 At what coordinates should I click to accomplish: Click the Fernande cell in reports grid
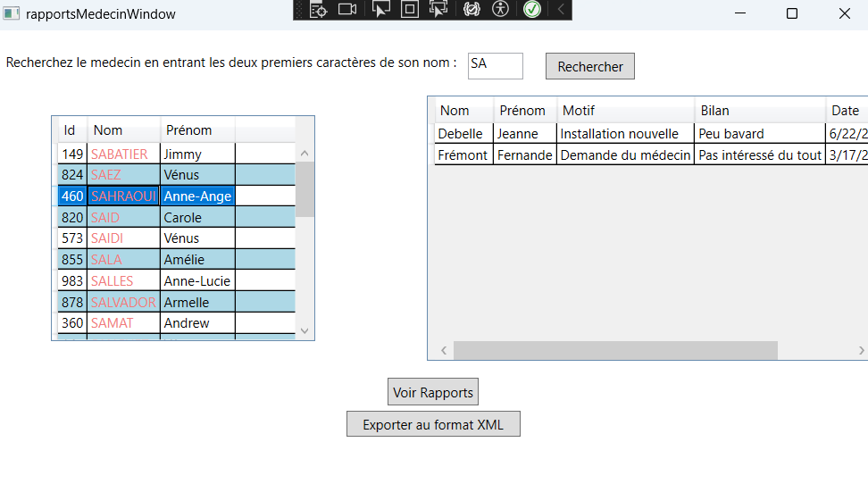(525, 155)
